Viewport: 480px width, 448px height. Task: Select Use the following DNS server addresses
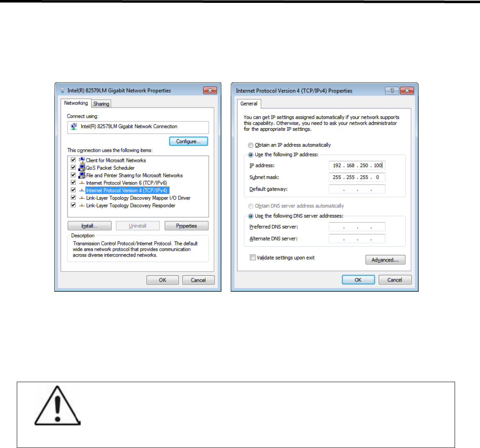251,216
